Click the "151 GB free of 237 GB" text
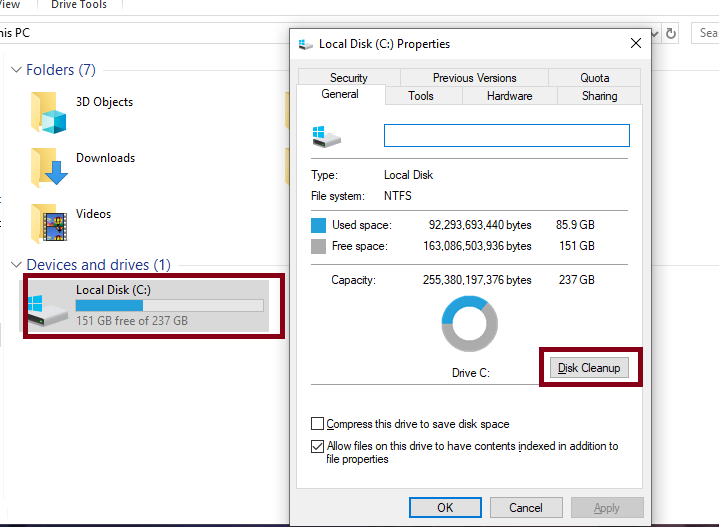The image size is (719, 527). [132, 321]
